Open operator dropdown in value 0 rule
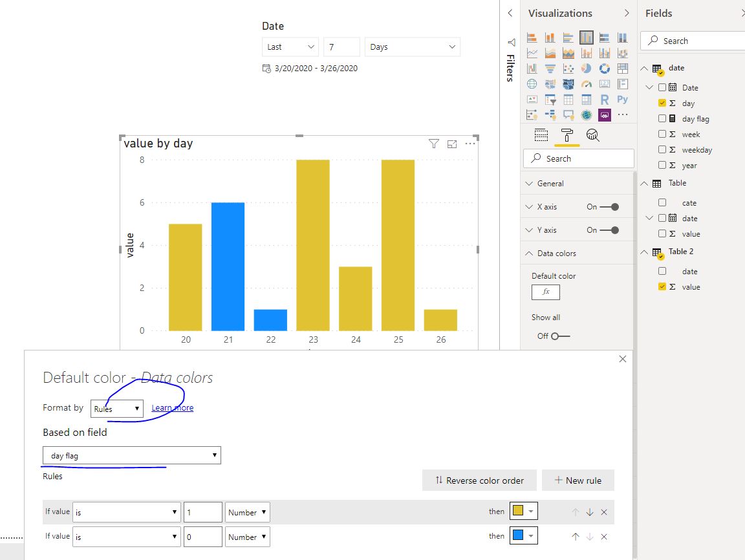The height and width of the screenshot is (560, 745). point(126,537)
